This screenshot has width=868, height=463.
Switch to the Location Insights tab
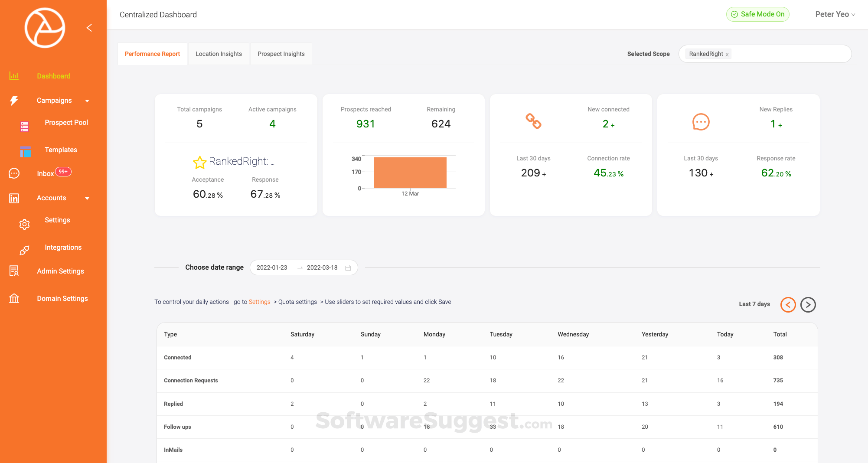pyautogui.click(x=219, y=54)
